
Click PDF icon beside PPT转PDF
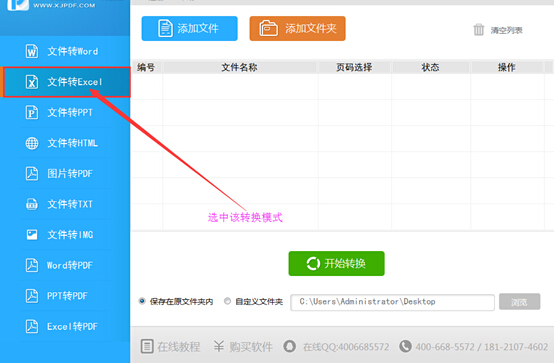tap(32, 296)
